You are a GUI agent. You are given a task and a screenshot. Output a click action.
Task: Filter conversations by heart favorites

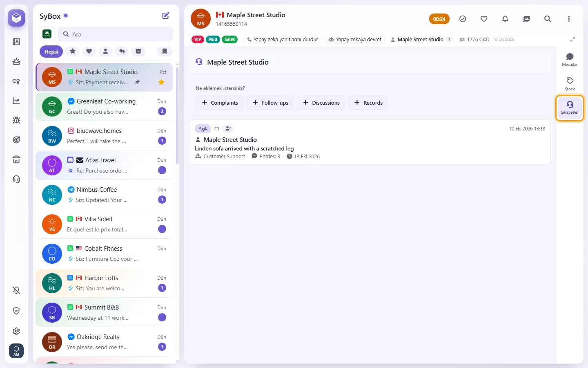pos(89,51)
